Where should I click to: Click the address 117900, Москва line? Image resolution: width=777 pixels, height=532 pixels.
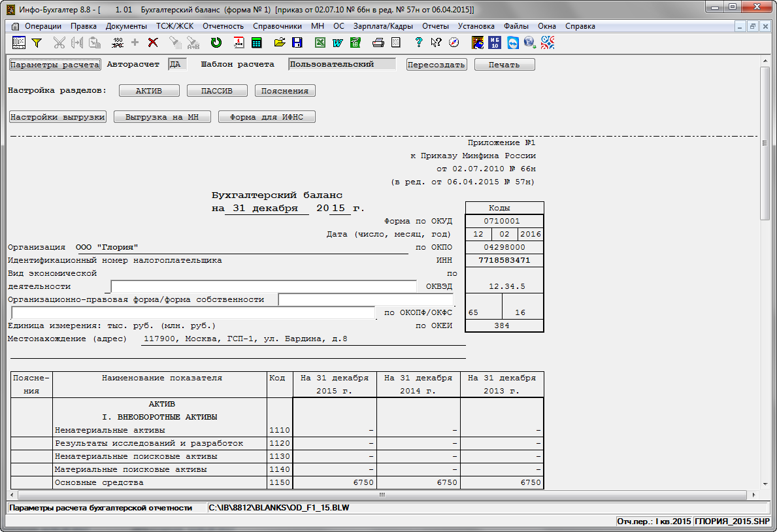coord(245,339)
